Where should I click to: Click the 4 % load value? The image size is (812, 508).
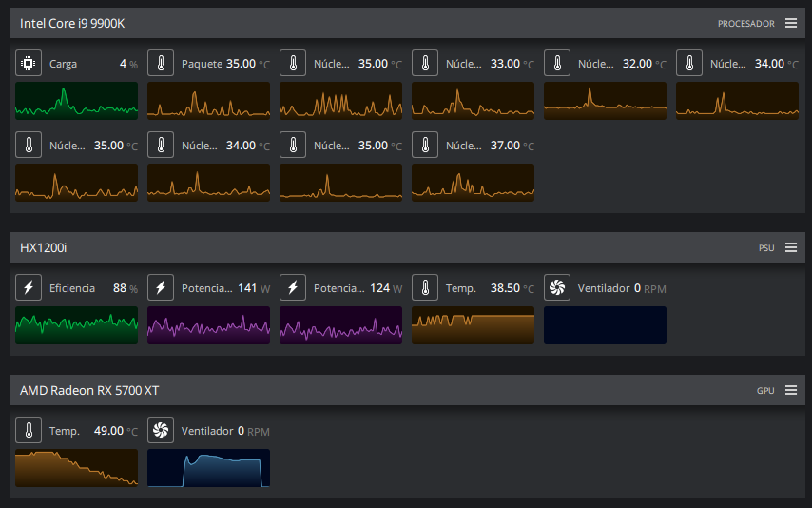(128, 64)
